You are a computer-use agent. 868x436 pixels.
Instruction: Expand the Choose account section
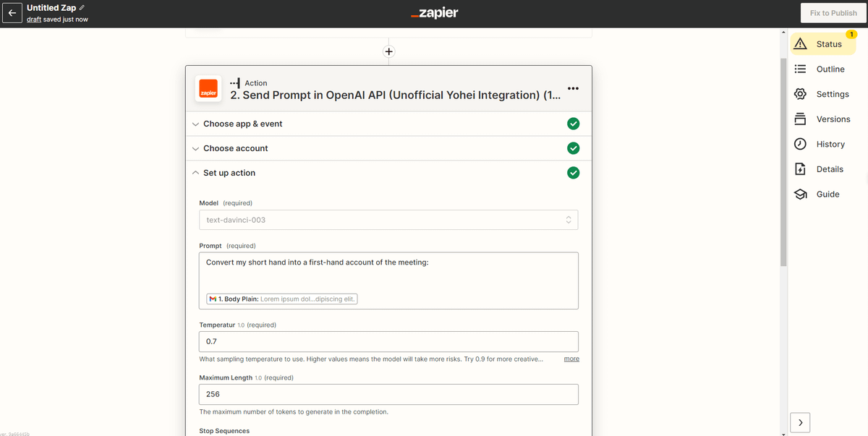click(235, 148)
